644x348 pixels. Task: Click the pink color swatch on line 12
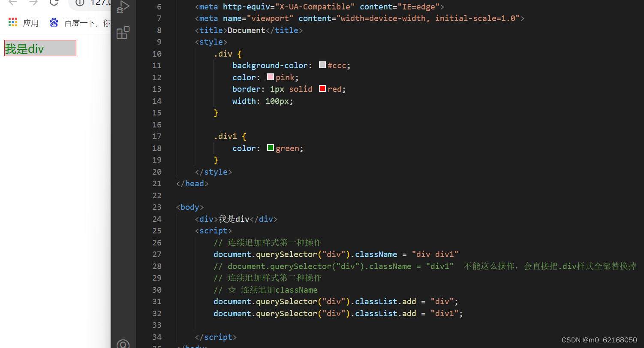(270, 76)
